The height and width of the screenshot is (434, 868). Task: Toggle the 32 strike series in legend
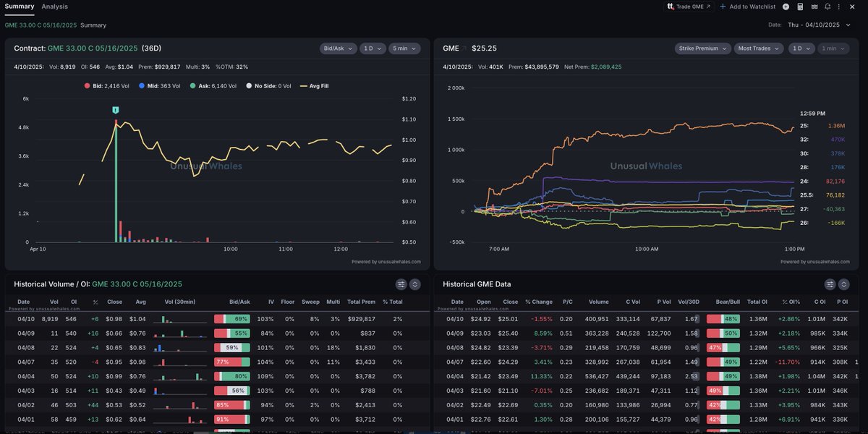822,140
